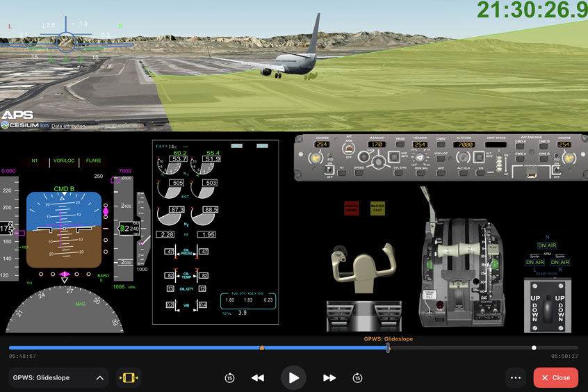The height and width of the screenshot is (392, 588).
Task: Click the Master Caution yellow indicator
Action: [x=377, y=208]
